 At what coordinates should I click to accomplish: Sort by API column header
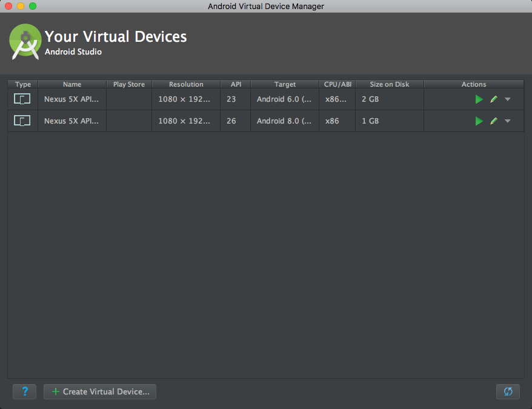[235, 84]
